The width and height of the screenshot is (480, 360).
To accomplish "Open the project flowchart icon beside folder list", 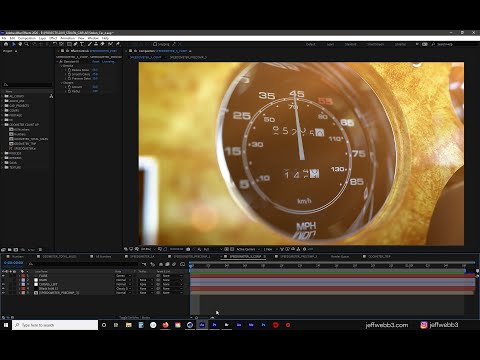I will [x=51, y=96].
